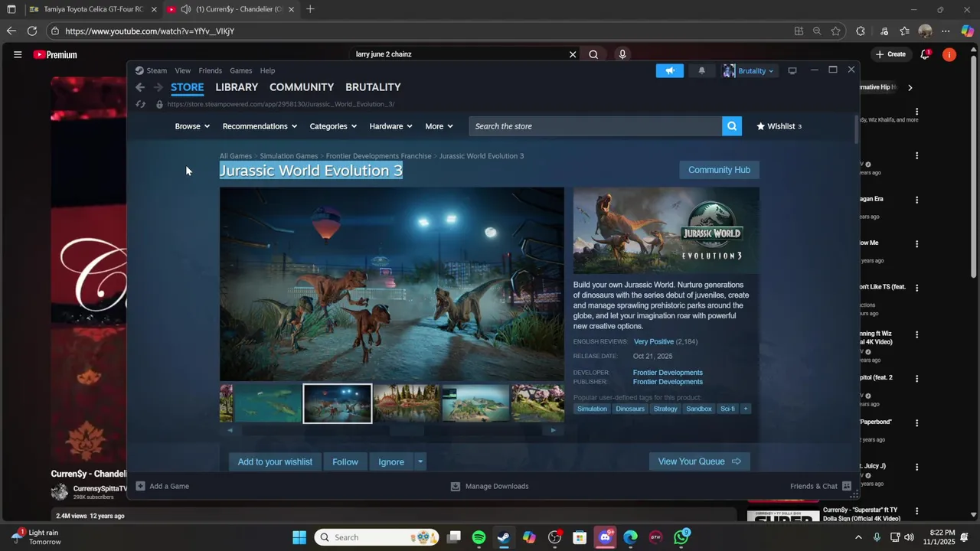Click Steam's back navigation arrow
This screenshot has width=980, height=551.
point(140,87)
